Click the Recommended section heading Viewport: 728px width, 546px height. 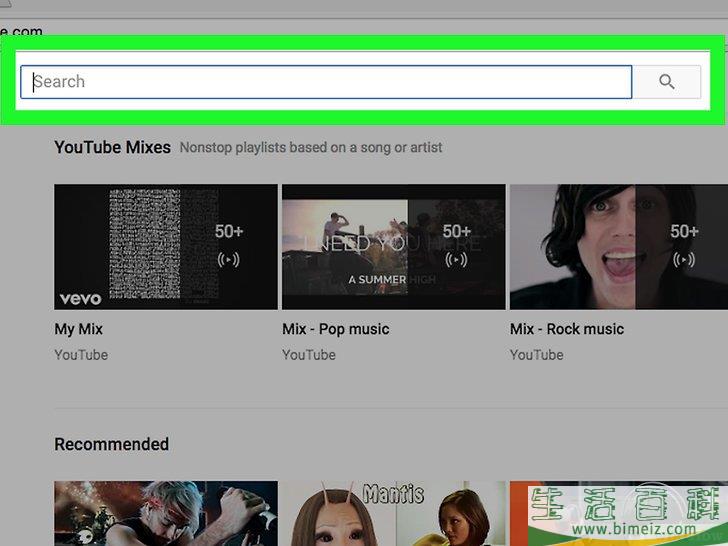coord(111,444)
